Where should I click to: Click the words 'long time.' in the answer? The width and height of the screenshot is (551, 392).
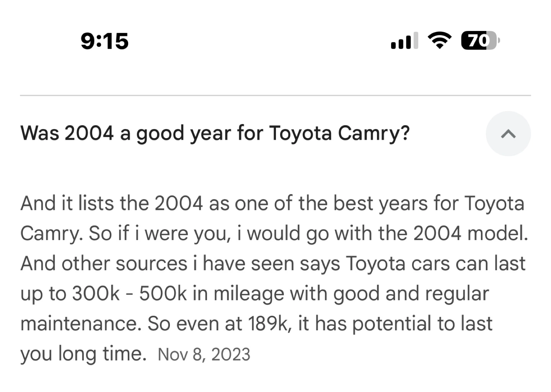point(102,354)
